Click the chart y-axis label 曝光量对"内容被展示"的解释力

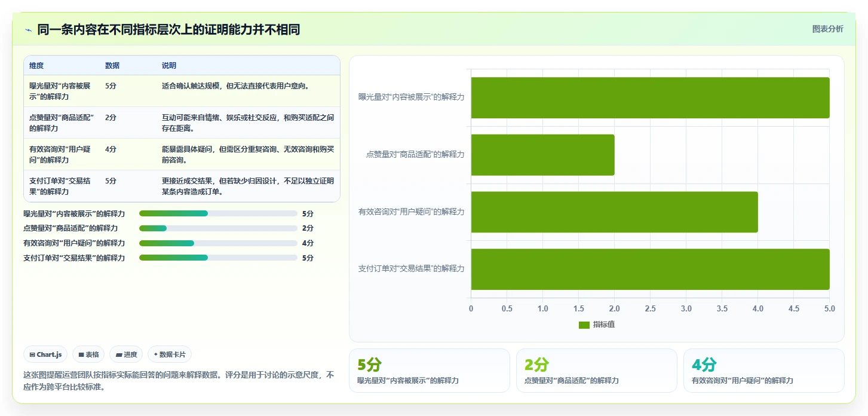pyautogui.click(x=412, y=97)
